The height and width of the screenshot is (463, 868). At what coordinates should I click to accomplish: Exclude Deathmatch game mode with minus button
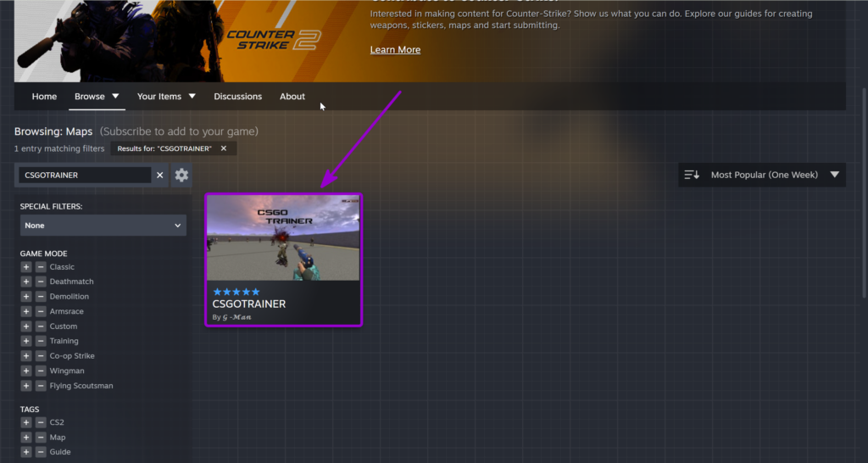point(41,282)
